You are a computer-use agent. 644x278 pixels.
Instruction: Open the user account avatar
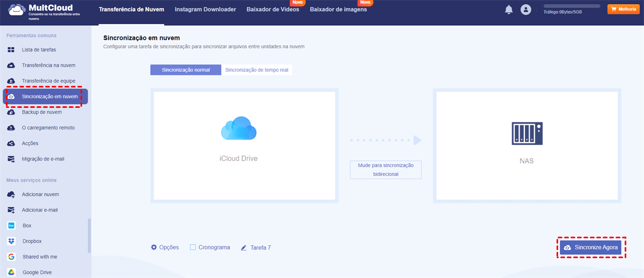click(526, 10)
